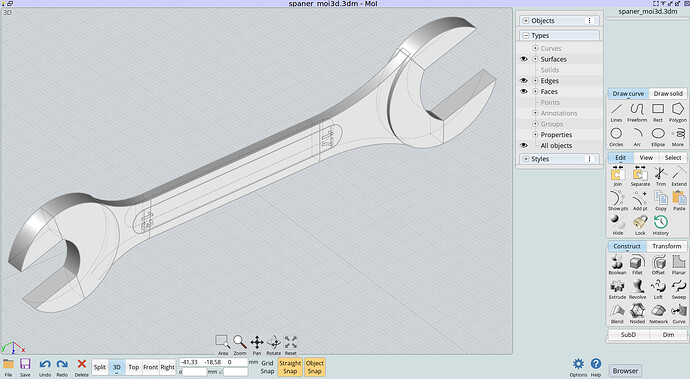
Task: Open the Objects section options menu
Action: [x=590, y=21]
